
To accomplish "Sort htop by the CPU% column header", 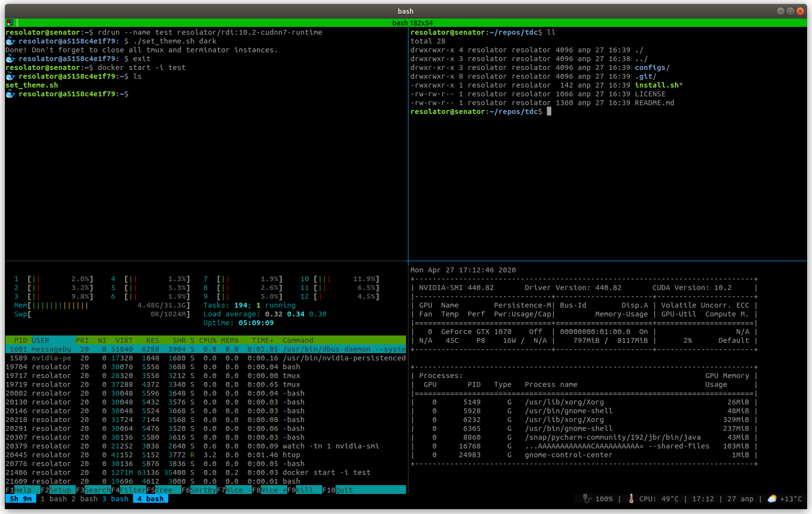I will pyautogui.click(x=208, y=340).
